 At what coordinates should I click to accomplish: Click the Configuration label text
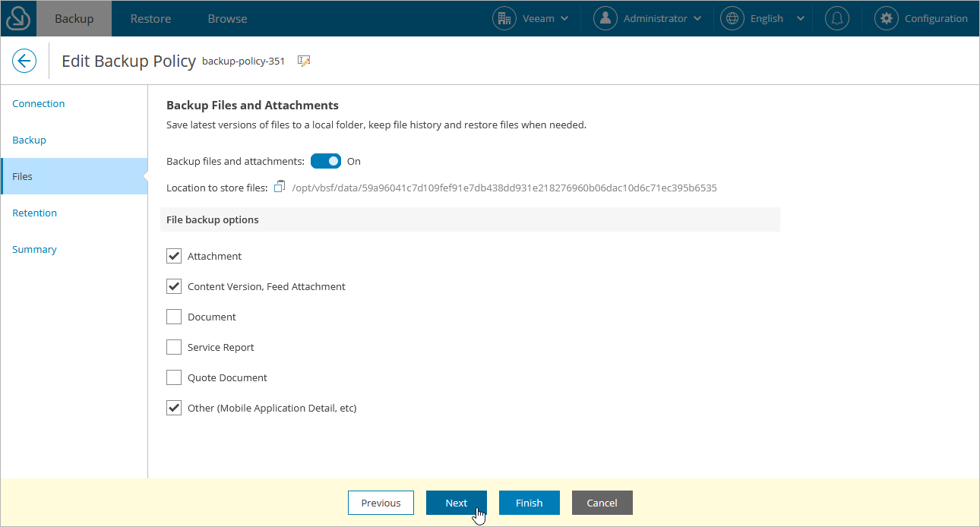click(x=936, y=18)
